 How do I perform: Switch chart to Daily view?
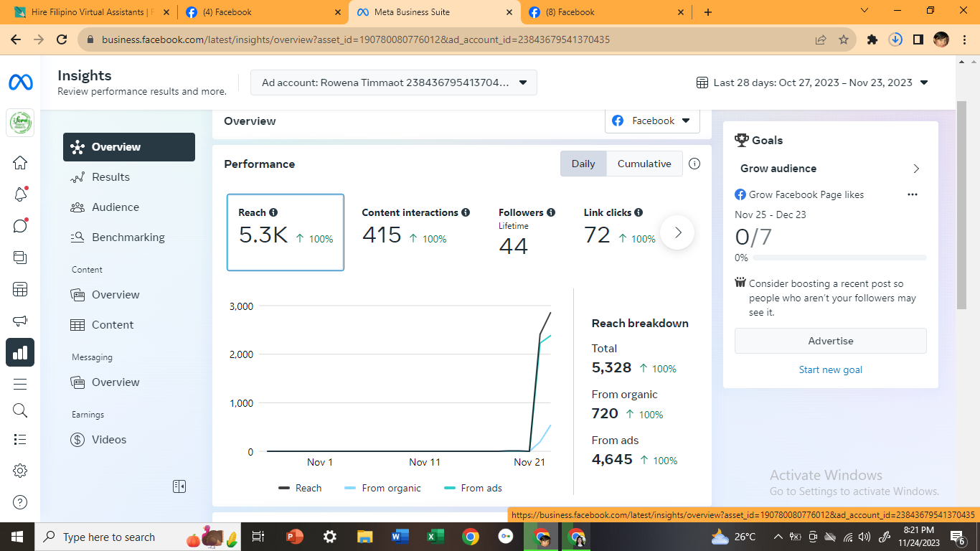point(583,164)
